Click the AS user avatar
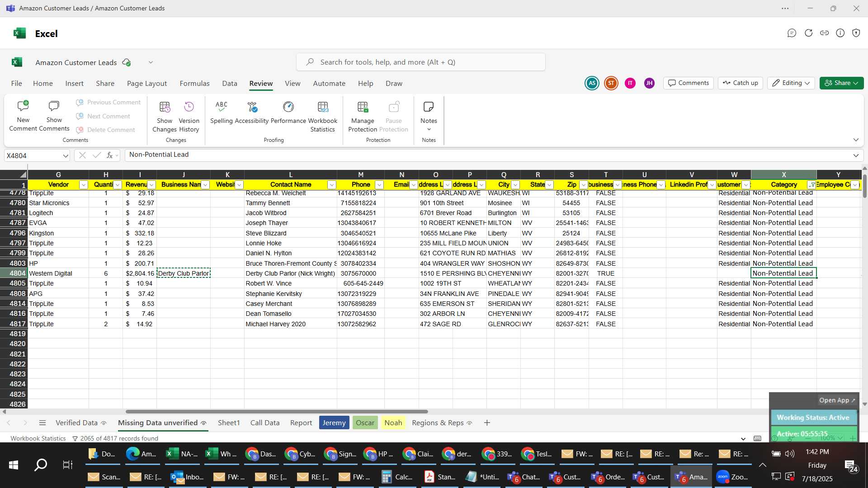Image resolution: width=868 pixels, height=488 pixels. click(x=592, y=83)
